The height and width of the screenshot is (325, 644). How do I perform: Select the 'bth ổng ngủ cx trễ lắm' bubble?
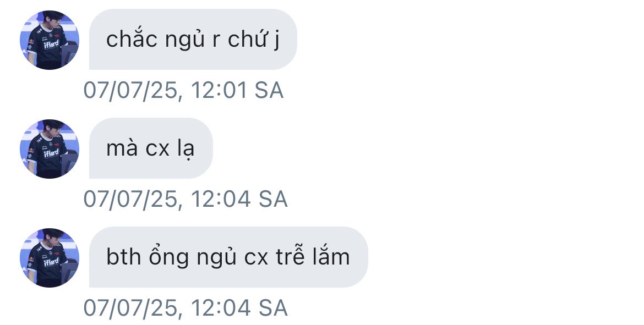coord(228,257)
